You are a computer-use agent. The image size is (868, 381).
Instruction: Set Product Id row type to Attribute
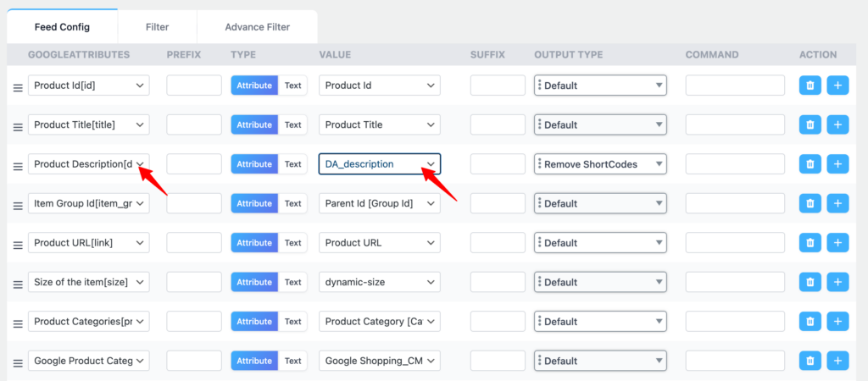[254, 86]
